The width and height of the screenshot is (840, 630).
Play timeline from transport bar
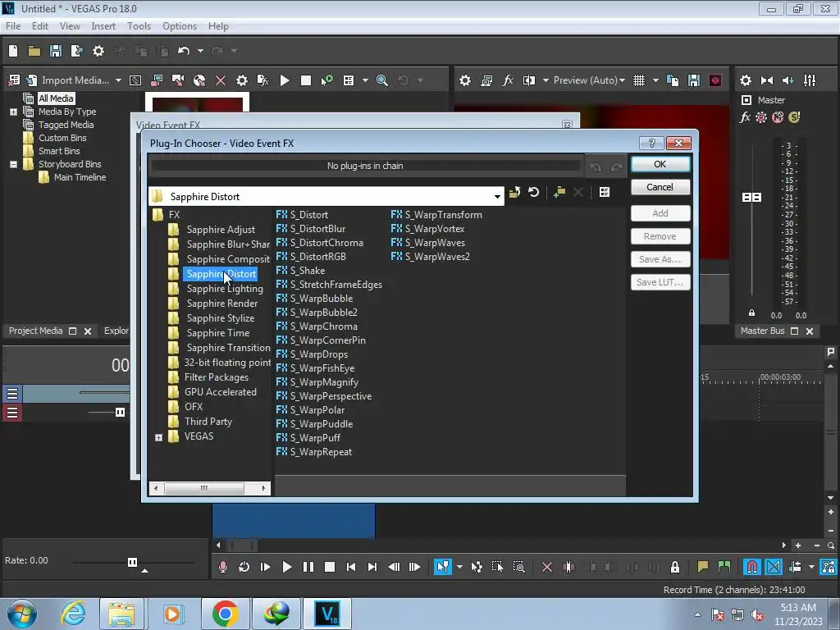286,567
